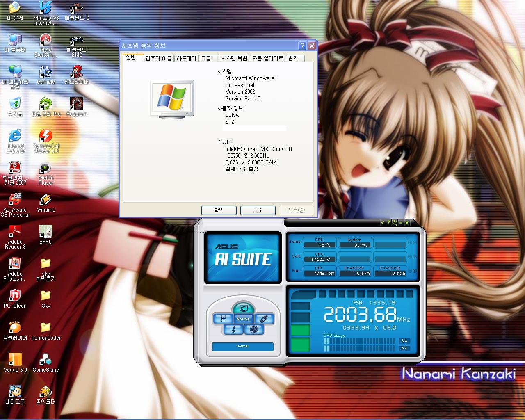Click the wide Normal status bar in AI Suite
The image size is (525, 420).
click(242, 346)
